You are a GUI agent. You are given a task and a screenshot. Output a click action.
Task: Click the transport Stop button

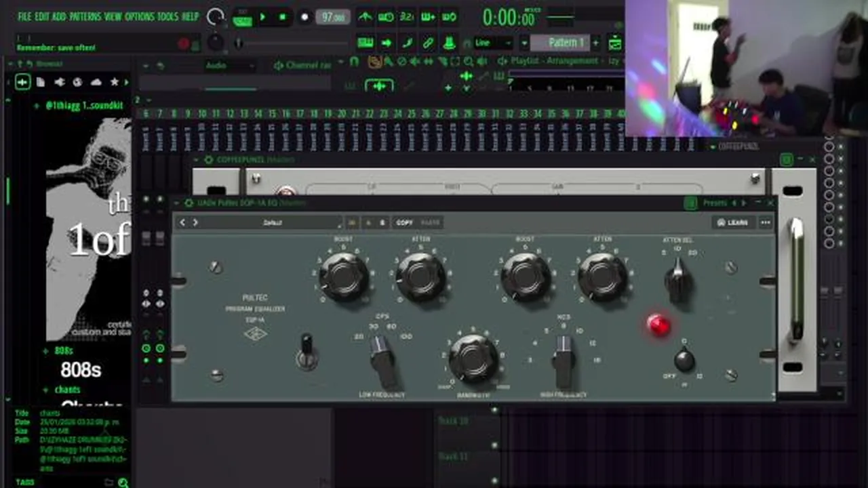[x=283, y=17]
